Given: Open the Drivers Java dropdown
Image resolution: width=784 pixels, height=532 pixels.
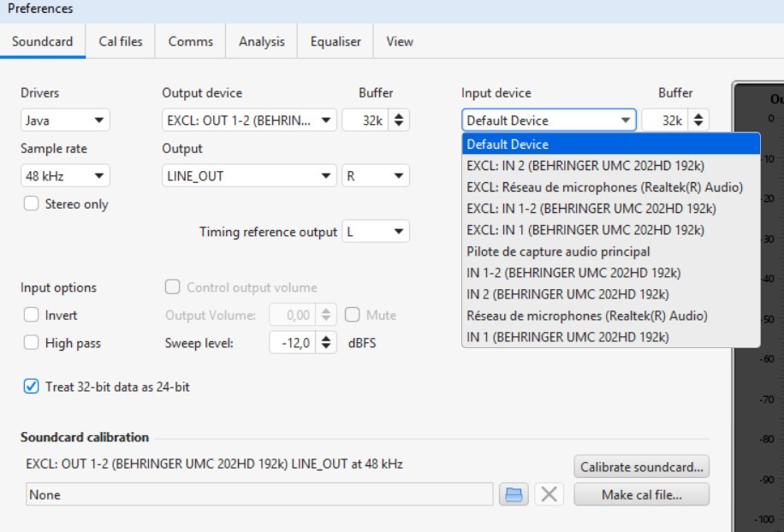Looking at the screenshot, I should pyautogui.click(x=65, y=121).
